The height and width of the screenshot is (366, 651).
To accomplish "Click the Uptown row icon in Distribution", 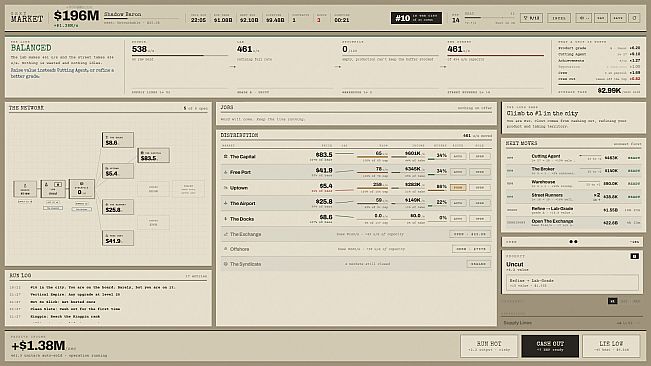I will click(225, 188).
